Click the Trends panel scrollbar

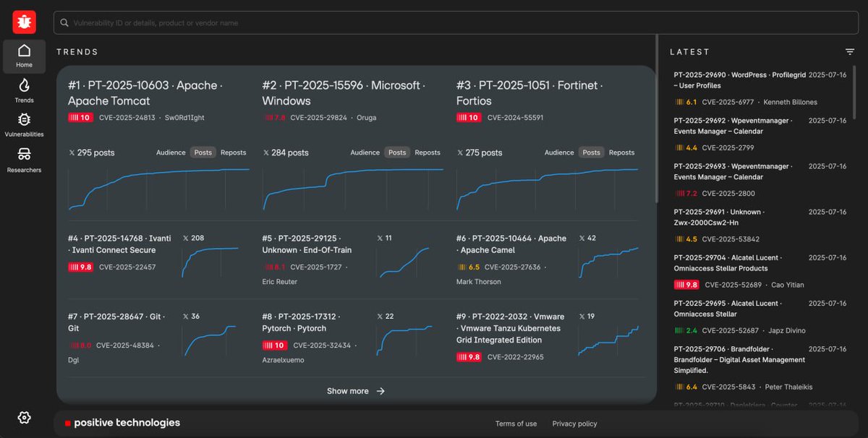point(657,119)
